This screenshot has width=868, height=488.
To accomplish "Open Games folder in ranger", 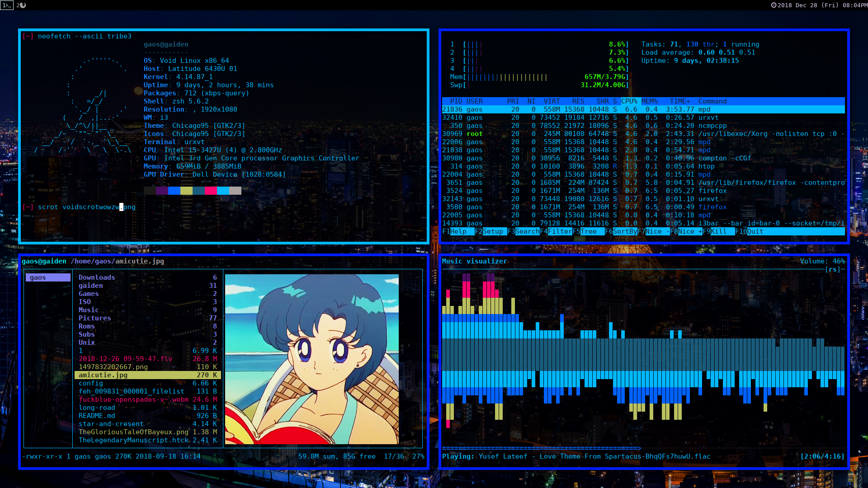I will 147,294.
